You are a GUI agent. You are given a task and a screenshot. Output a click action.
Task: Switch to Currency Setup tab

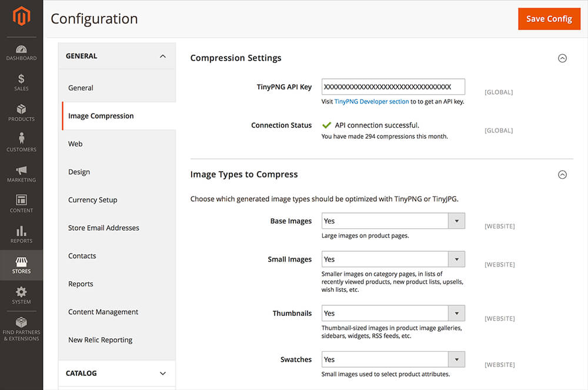92,200
